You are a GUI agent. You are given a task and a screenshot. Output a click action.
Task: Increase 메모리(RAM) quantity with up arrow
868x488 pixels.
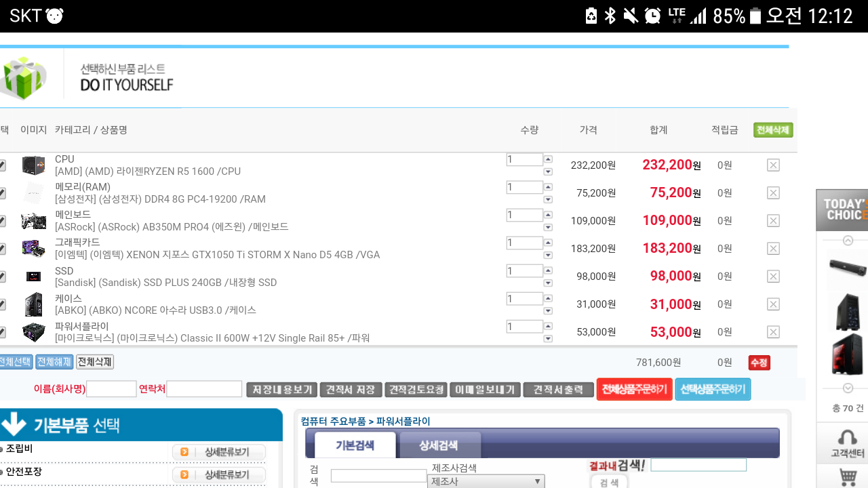pyautogui.click(x=548, y=187)
